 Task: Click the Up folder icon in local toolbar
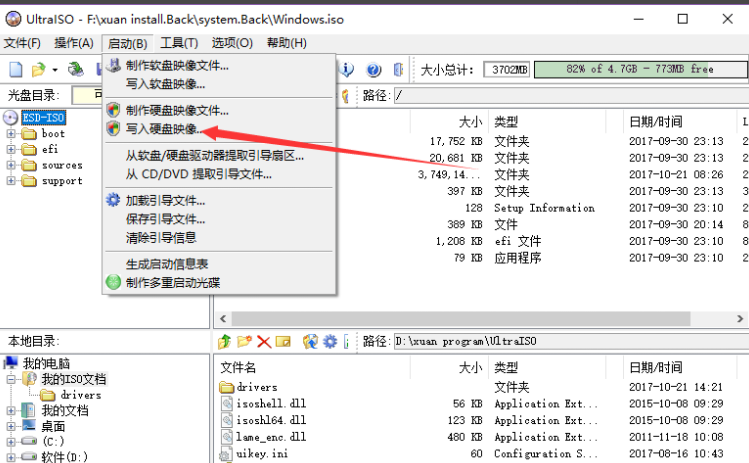(226, 341)
